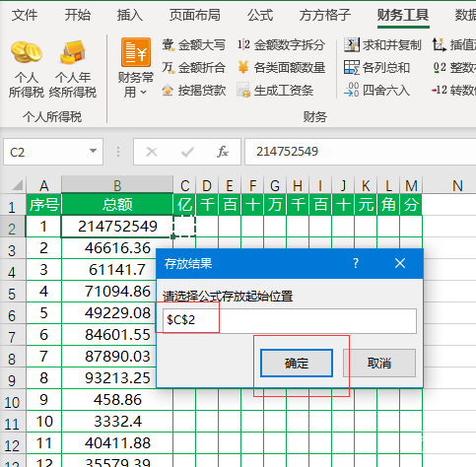The image size is (476, 467).
Task: Select cell containing 61141.7
Action: [117, 270]
